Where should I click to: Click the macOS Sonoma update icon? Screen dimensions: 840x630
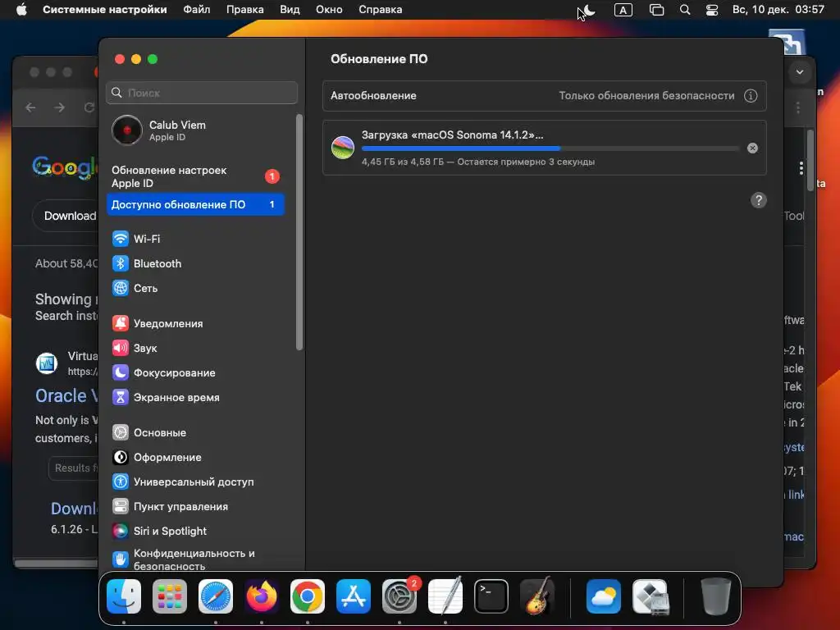click(343, 148)
